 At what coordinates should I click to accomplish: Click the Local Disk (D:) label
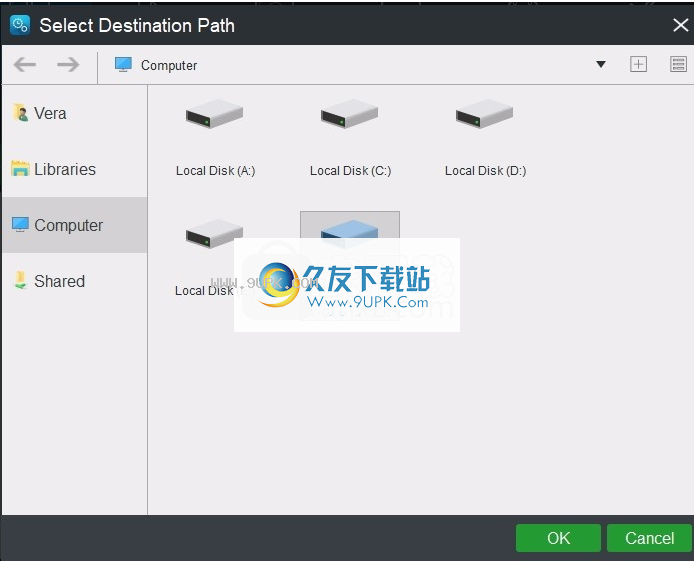click(486, 171)
